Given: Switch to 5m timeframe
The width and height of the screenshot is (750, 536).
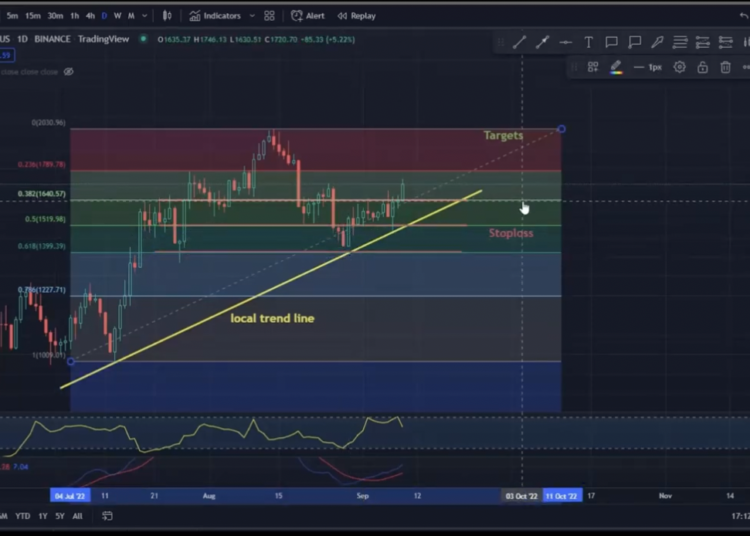Looking at the screenshot, I should click(x=12, y=16).
